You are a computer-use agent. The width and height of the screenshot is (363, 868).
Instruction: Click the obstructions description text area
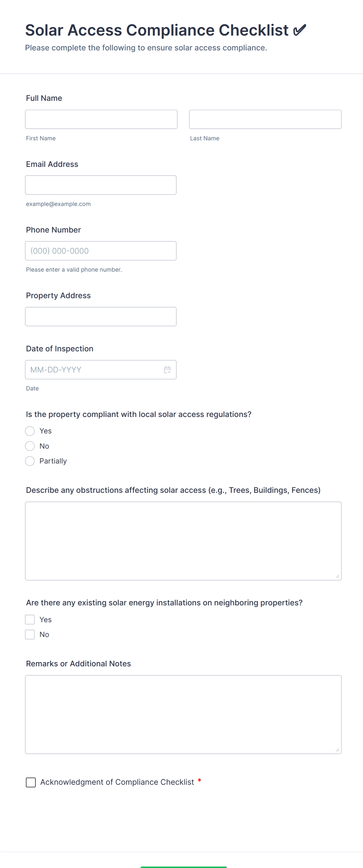coord(183,541)
